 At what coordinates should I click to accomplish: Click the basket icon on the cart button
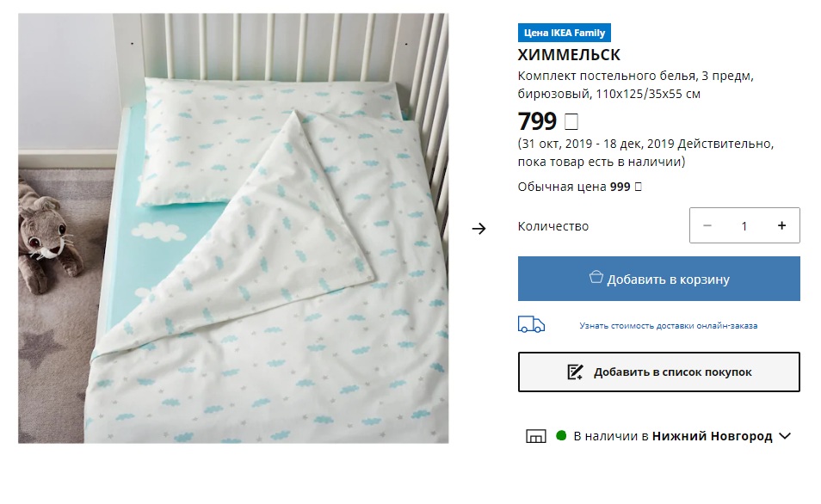(596, 278)
